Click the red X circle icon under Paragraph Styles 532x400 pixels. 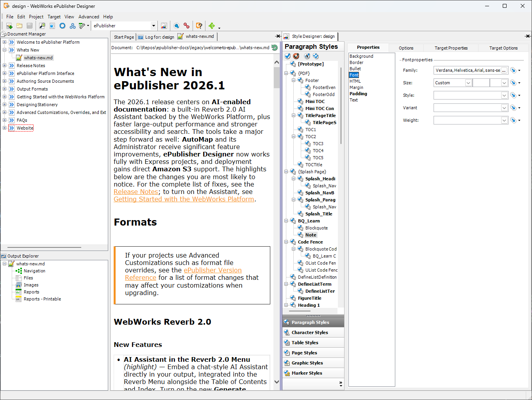296,56
